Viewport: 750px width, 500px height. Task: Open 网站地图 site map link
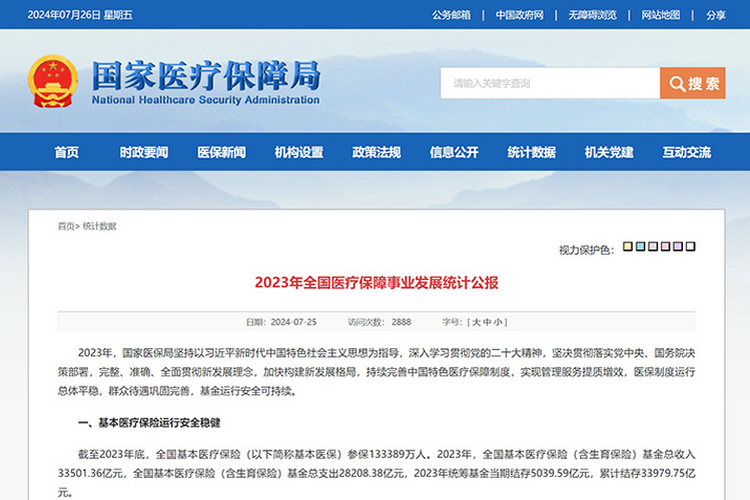point(661,15)
